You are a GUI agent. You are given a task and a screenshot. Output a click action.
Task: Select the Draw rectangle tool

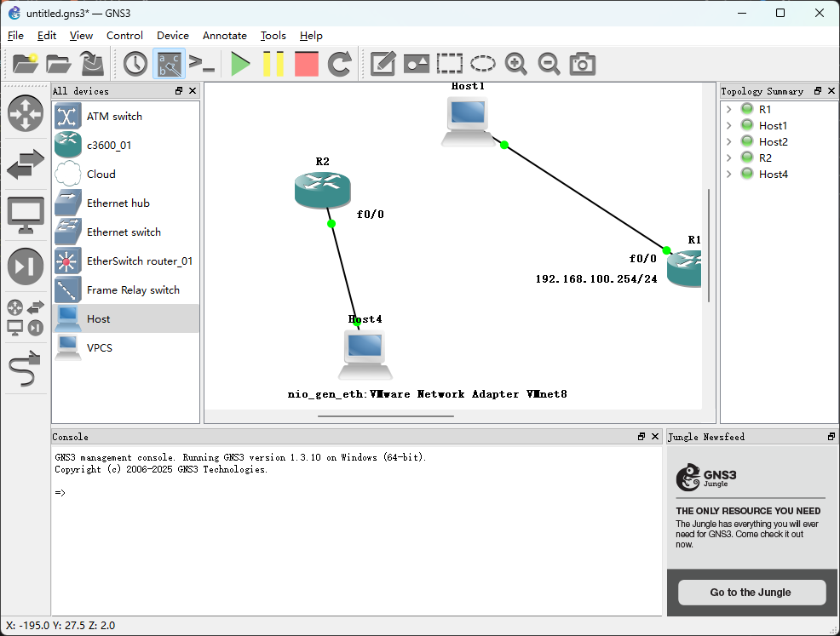click(450, 64)
